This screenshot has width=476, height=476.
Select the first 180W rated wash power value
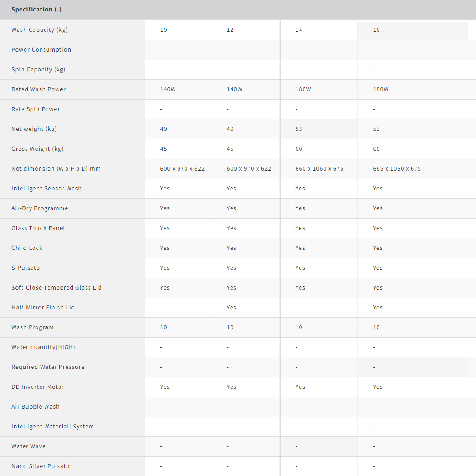(x=303, y=89)
